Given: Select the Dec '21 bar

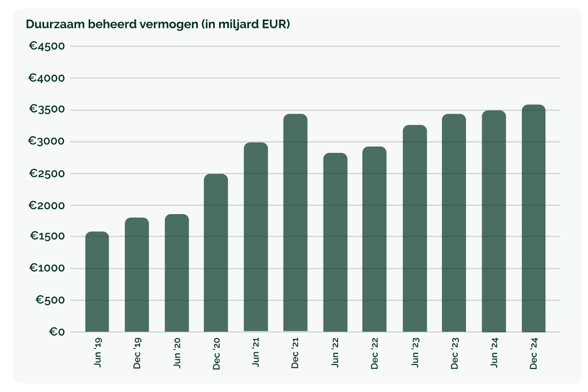Looking at the screenshot, I should point(295,223).
